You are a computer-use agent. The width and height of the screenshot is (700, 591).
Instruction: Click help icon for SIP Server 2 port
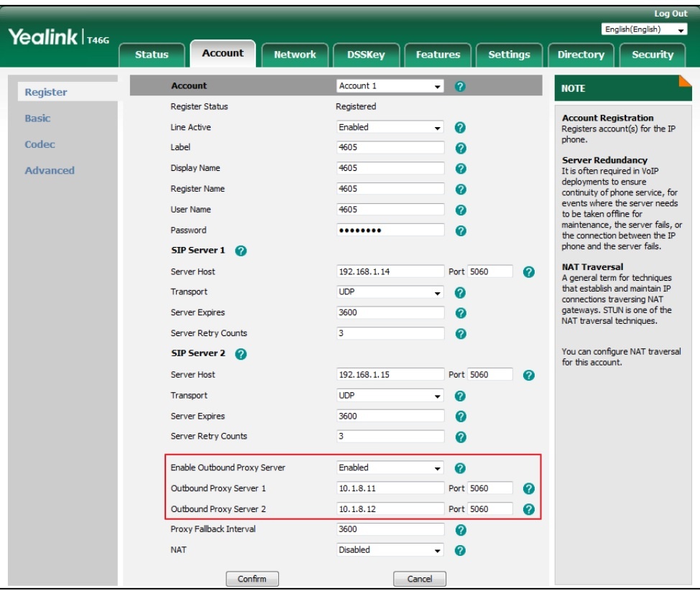coord(528,375)
